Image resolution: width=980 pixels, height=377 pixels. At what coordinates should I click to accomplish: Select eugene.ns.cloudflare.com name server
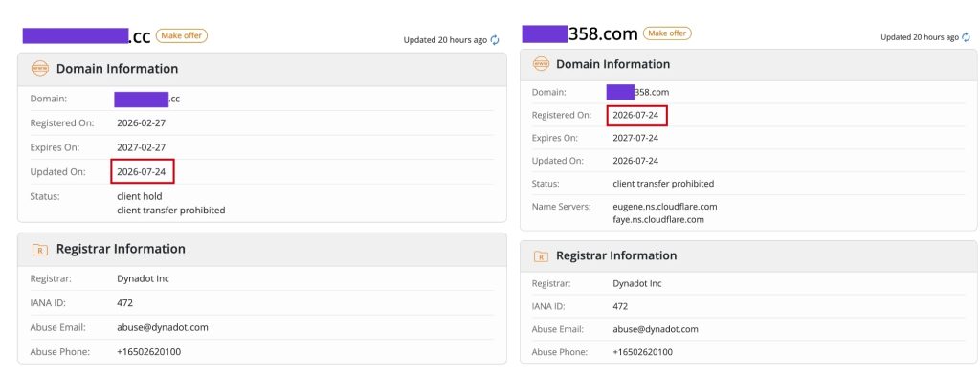[x=665, y=207]
